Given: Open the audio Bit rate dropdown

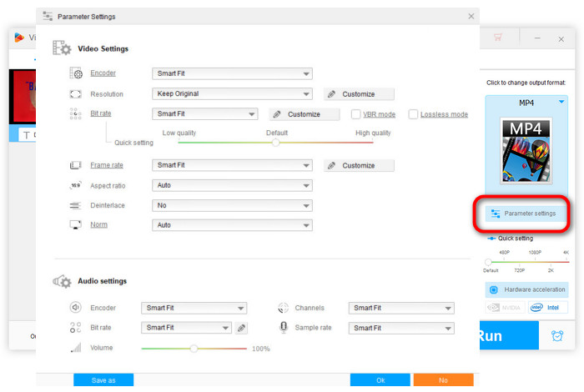Looking at the screenshot, I should click(186, 328).
